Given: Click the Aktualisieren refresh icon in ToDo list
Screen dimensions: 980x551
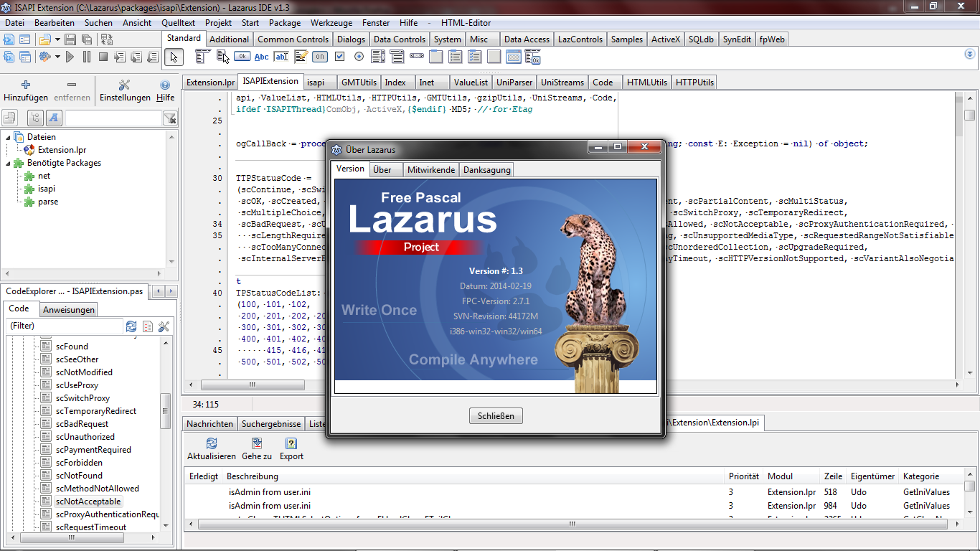Looking at the screenshot, I should (x=211, y=443).
